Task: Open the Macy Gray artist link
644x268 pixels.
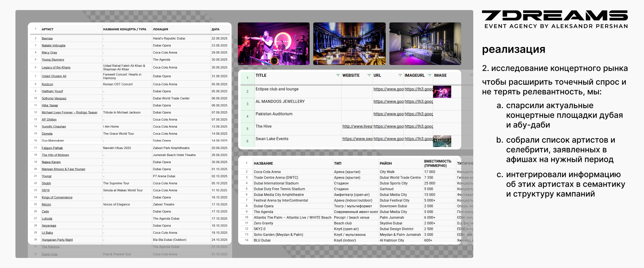Action: 49,53
